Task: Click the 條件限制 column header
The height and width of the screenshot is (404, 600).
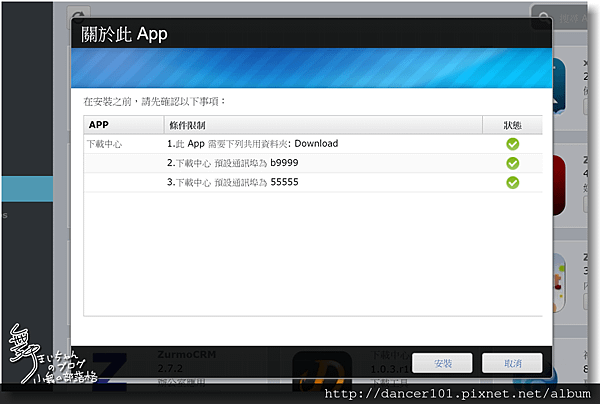Action: [x=323, y=125]
